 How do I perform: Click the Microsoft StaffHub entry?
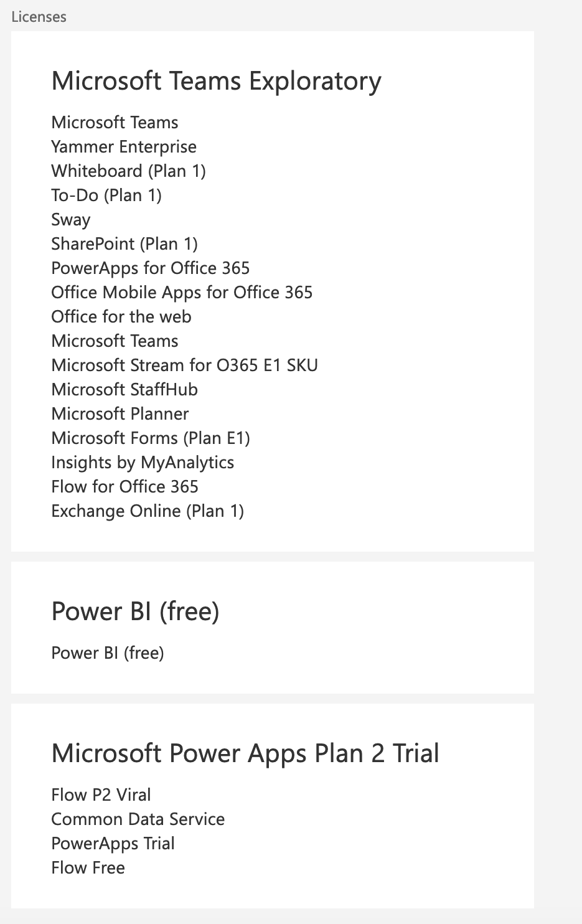pos(124,390)
